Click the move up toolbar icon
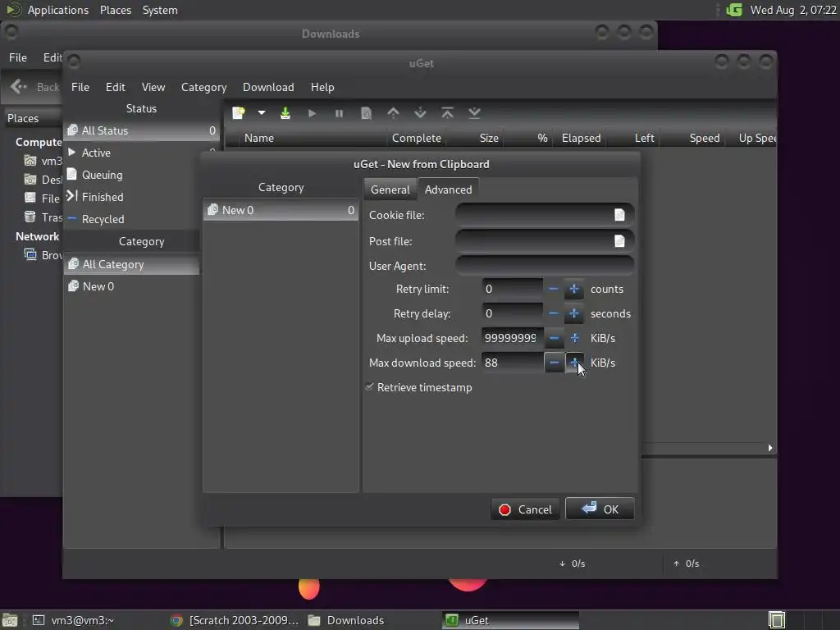 [393, 113]
